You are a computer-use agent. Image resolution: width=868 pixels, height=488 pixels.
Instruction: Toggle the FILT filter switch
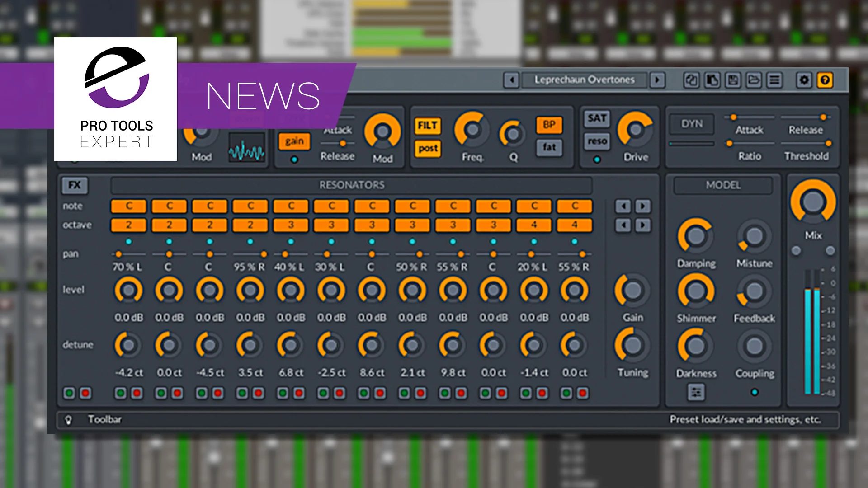pos(427,125)
